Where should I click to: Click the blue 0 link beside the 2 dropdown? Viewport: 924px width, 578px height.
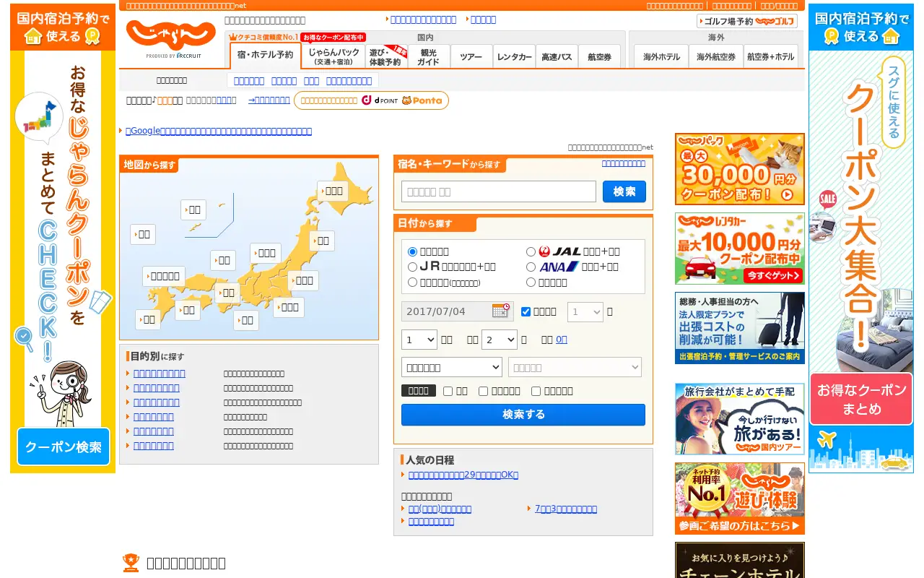[562, 340]
